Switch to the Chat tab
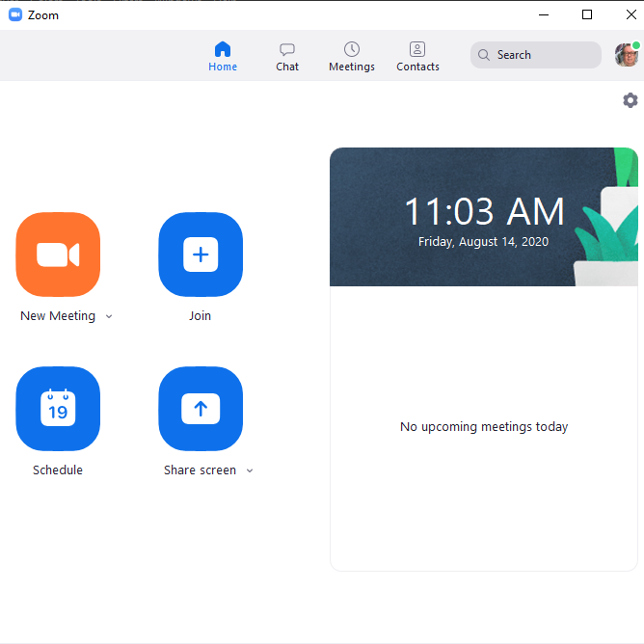 287,56
